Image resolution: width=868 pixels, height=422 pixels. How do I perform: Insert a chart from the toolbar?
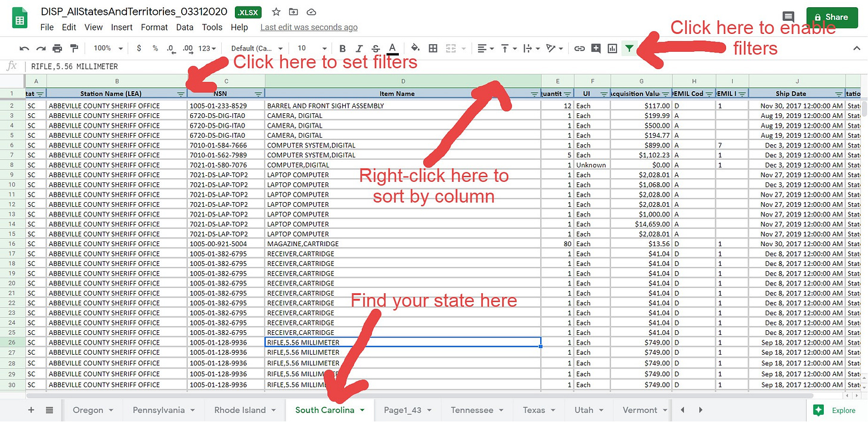(x=612, y=48)
